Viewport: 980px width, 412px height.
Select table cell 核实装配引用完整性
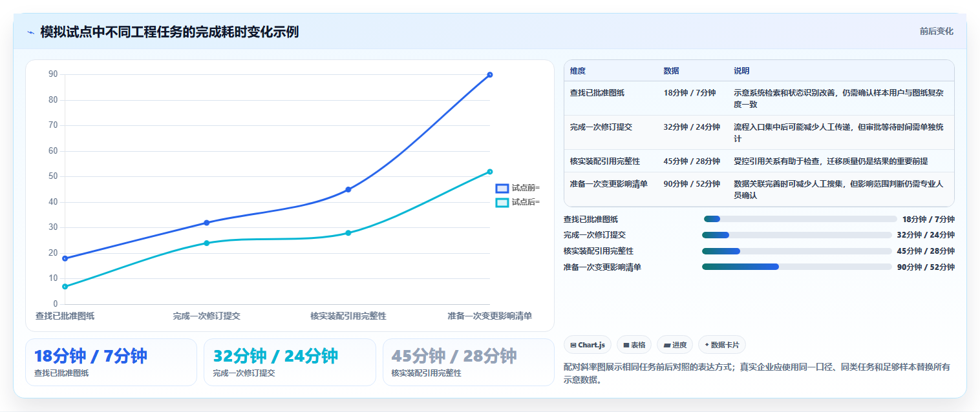pyautogui.click(x=605, y=161)
